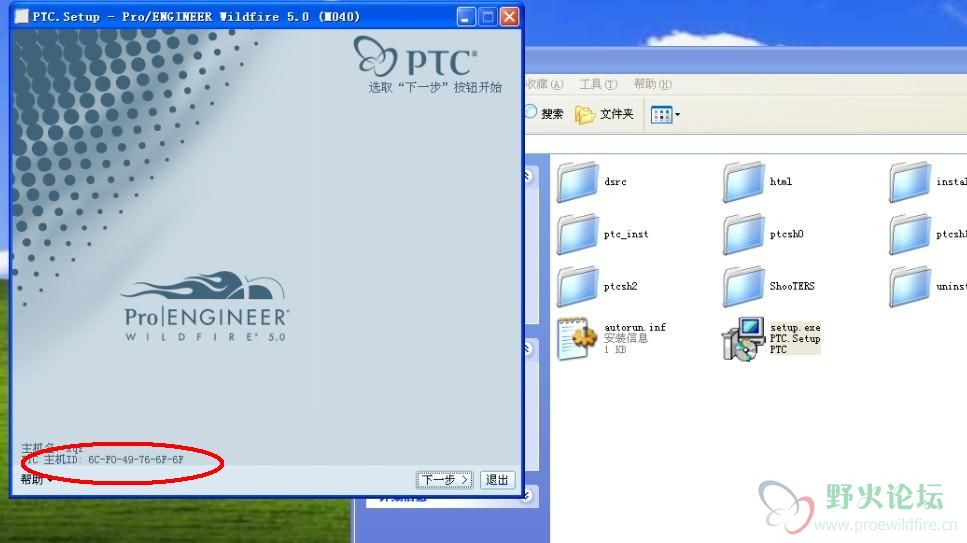Click the 退出 (Exit) button in PTC Setup
Screen dimensions: 967x543
pos(497,479)
